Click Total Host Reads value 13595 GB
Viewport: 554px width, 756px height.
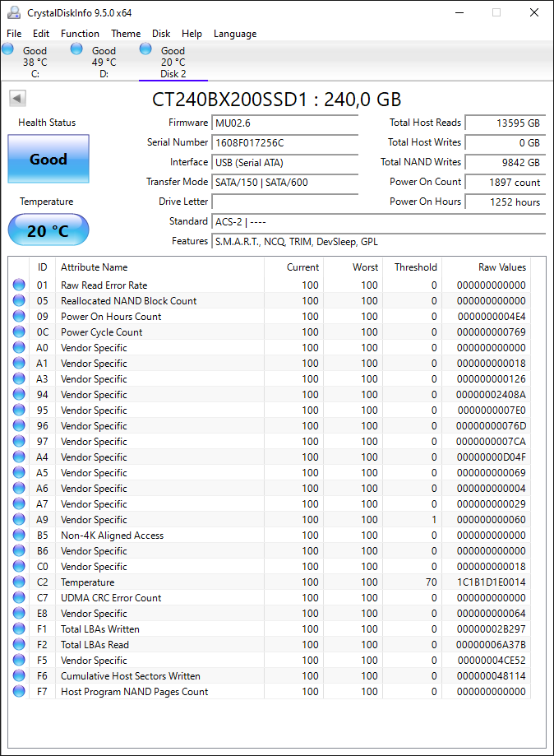tap(506, 123)
